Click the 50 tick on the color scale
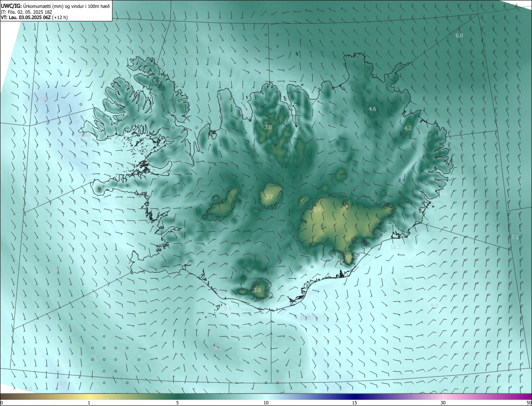This screenshot has height=406, width=532. (529, 403)
